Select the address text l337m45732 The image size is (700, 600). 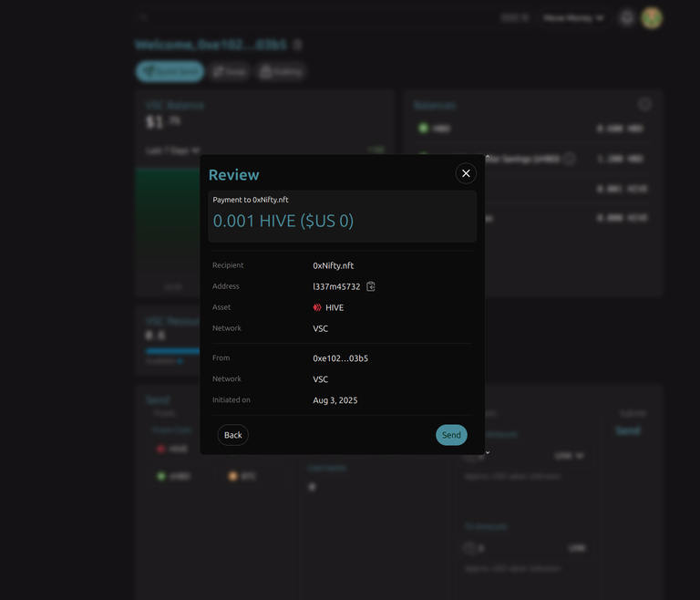click(336, 286)
